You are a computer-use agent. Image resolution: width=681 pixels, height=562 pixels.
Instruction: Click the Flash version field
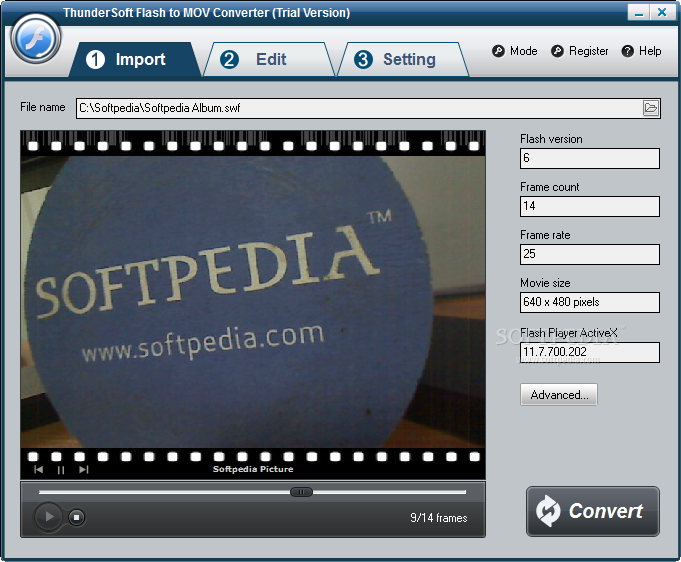coord(590,159)
